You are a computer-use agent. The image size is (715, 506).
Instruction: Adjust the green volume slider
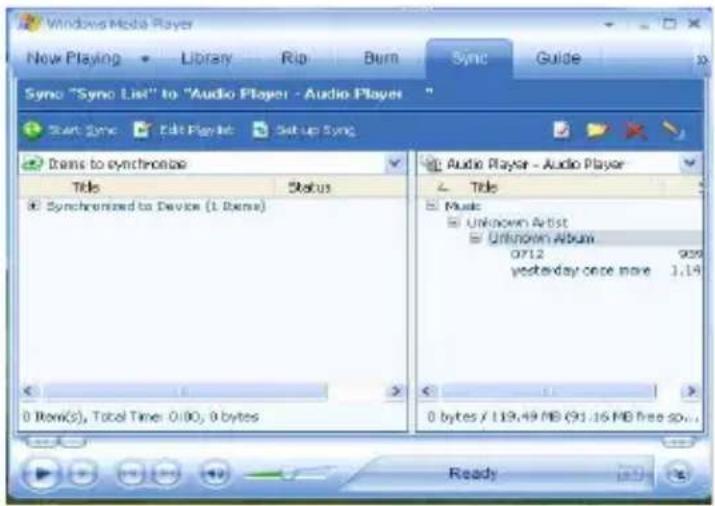[x=287, y=475]
